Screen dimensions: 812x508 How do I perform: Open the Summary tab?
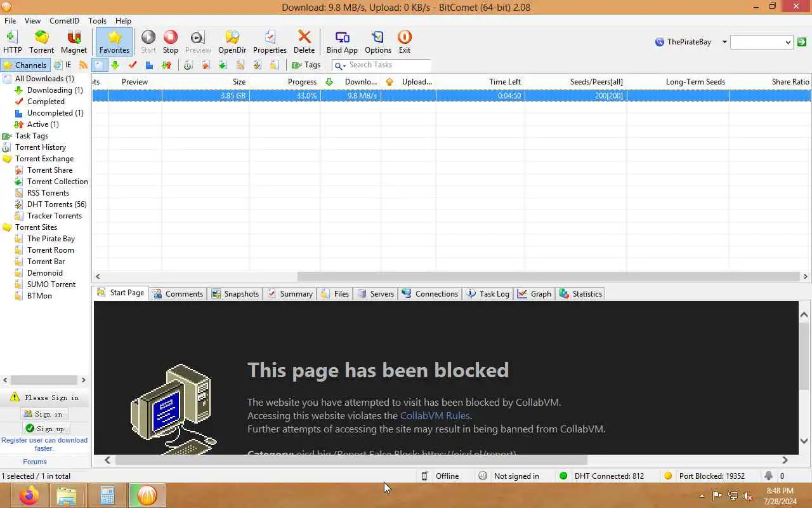(290, 293)
